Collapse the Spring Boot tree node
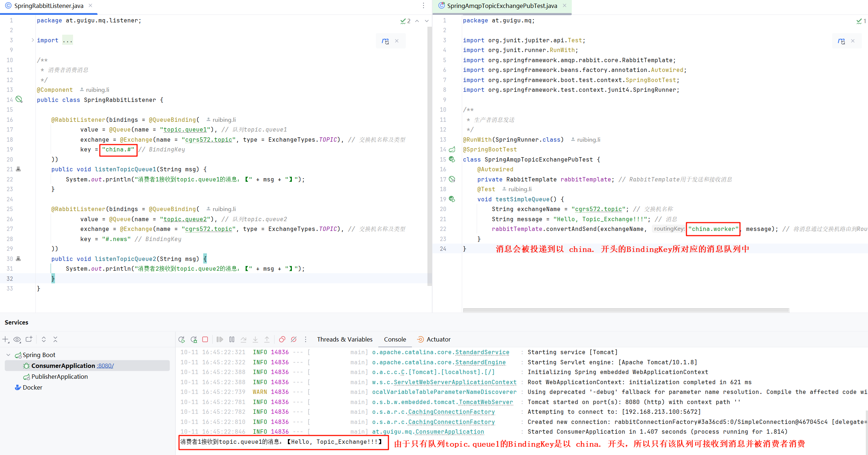 8,355
